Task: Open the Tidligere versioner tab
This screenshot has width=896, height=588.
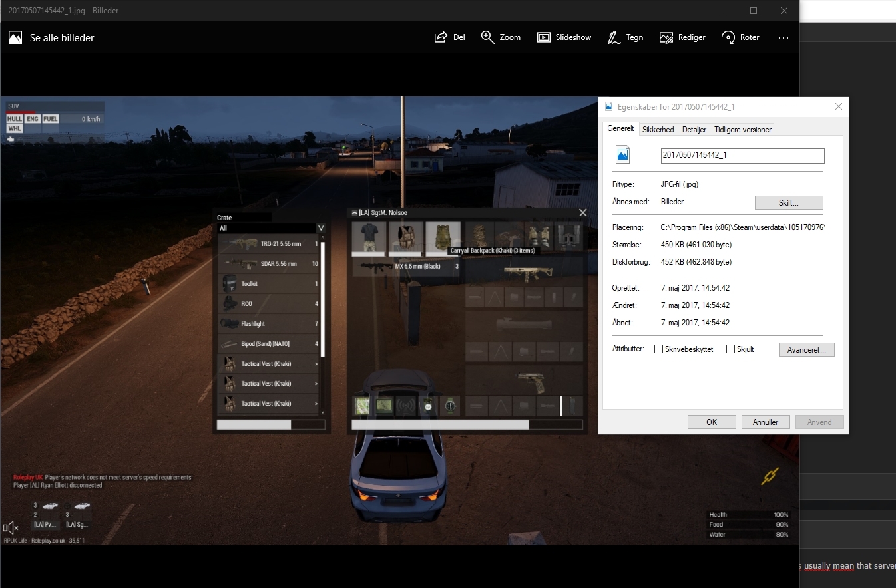Action: pyautogui.click(x=743, y=130)
